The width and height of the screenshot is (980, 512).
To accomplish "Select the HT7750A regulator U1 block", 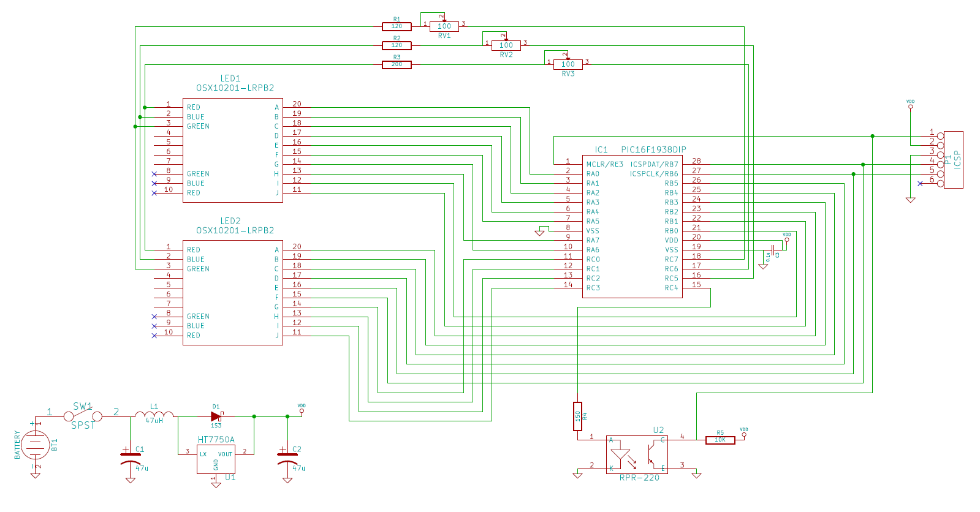I will (216, 459).
